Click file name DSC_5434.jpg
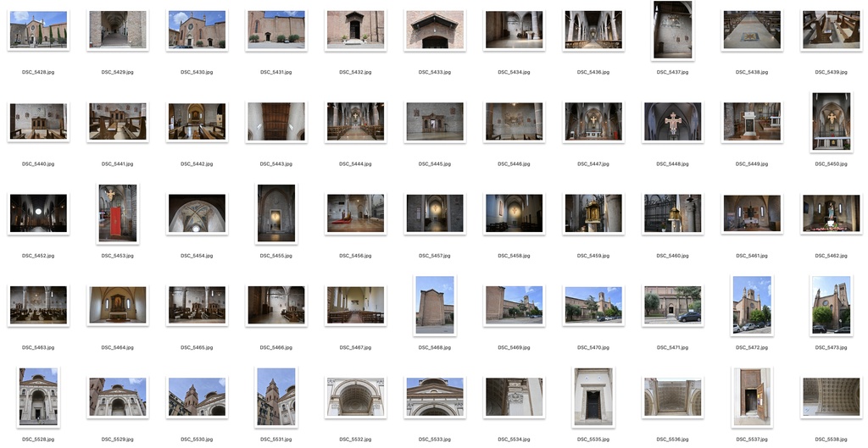Viewport: 868px width, 448px height. [514, 73]
